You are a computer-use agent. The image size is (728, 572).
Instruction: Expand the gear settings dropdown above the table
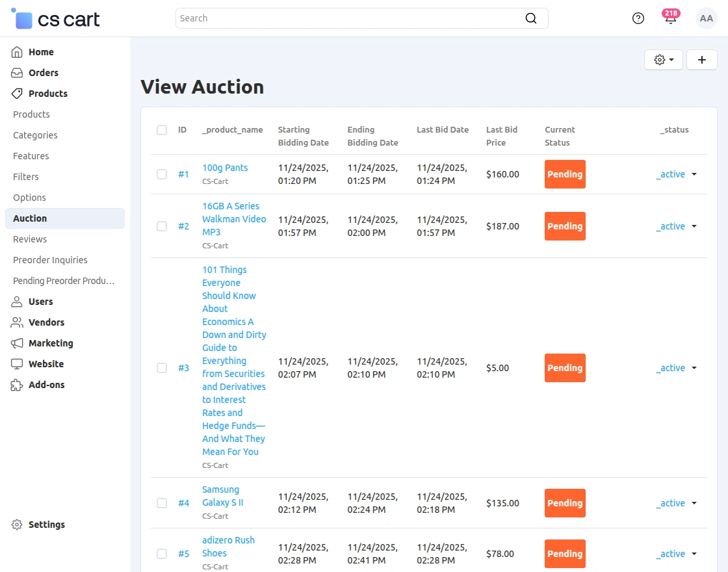(x=663, y=59)
